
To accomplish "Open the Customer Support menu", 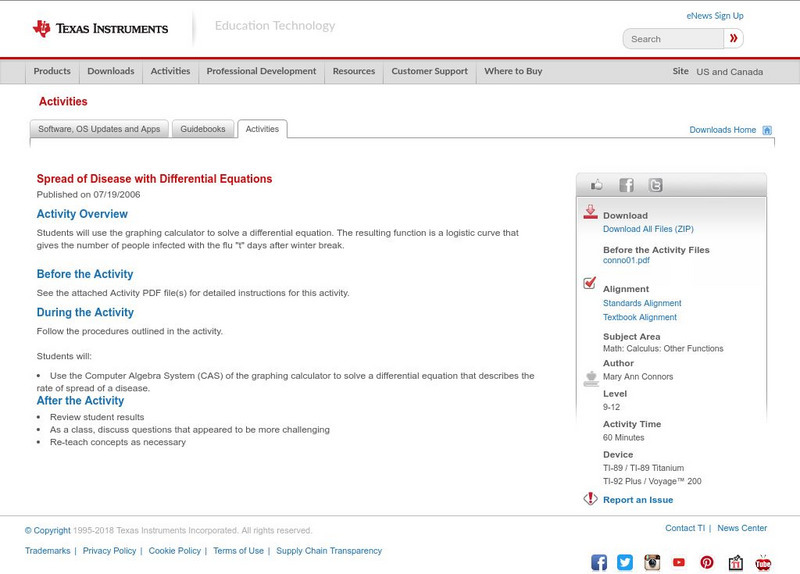I will click(430, 71).
